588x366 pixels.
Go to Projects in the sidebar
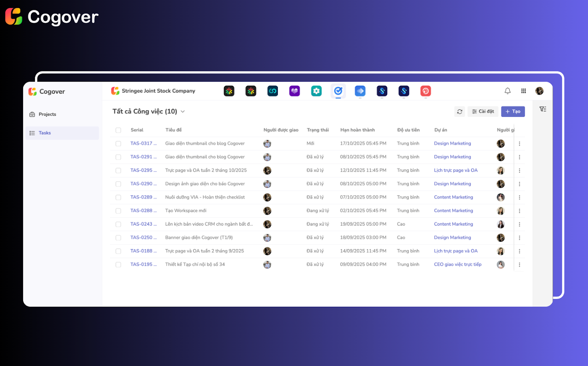pos(47,114)
